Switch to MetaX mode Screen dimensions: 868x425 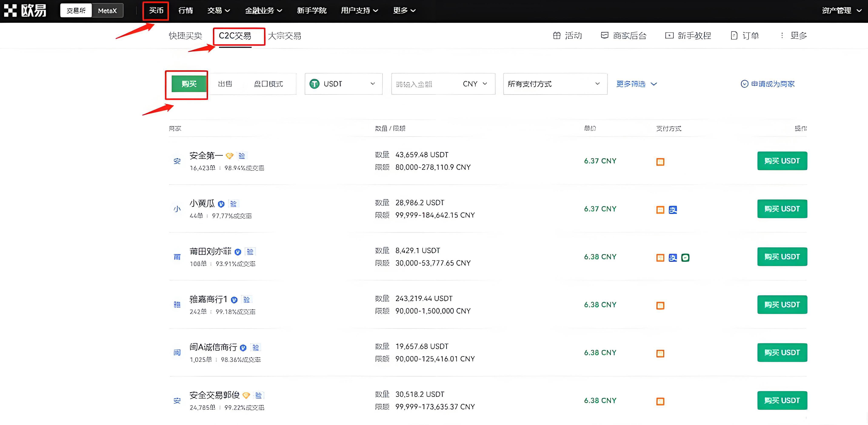click(x=107, y=10)
